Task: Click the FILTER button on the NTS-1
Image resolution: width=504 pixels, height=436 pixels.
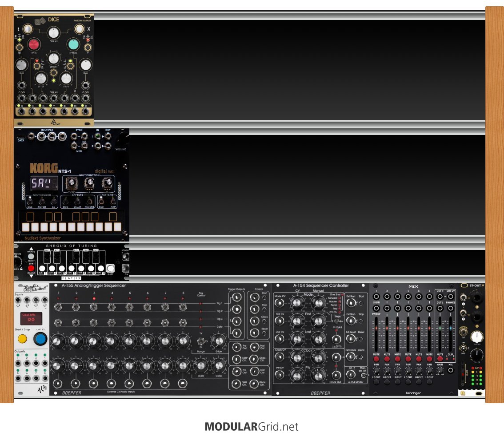Action: [x=42, y=202]
